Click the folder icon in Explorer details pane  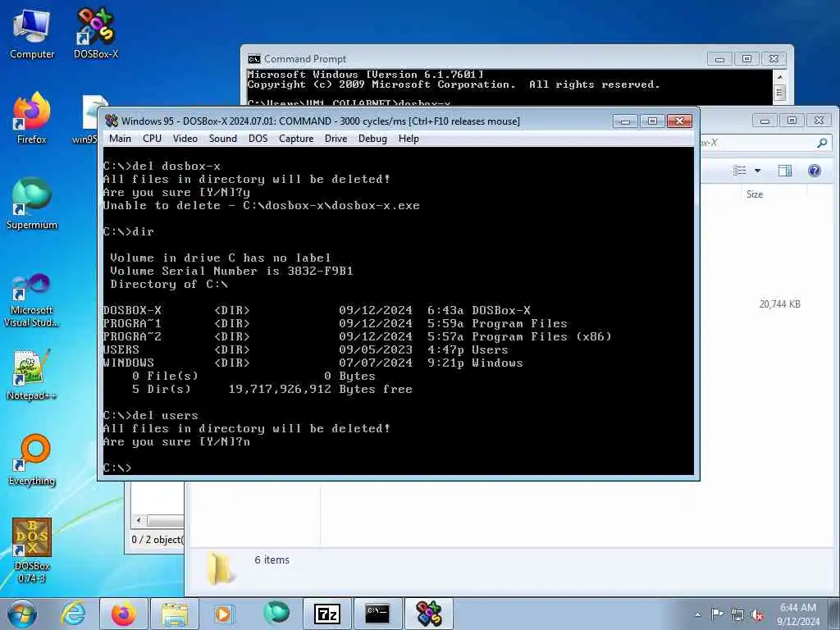[x=220, y=568]
